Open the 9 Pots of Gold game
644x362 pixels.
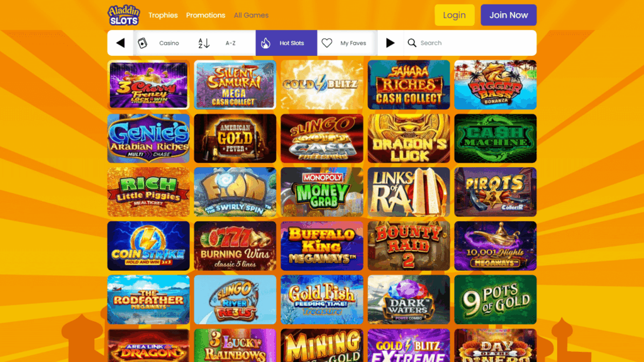[x=496, y=300]
